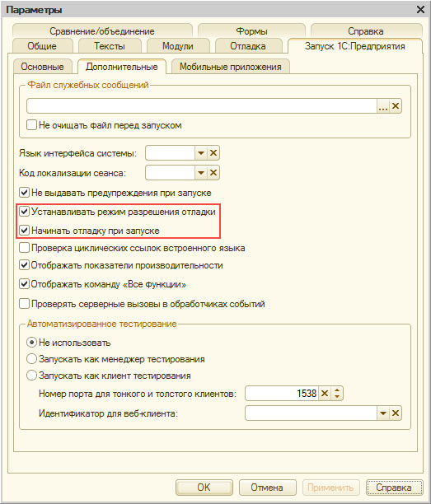The image size is (431, 504).
Task: Open the Основные sub-tab
Action: 43,67
